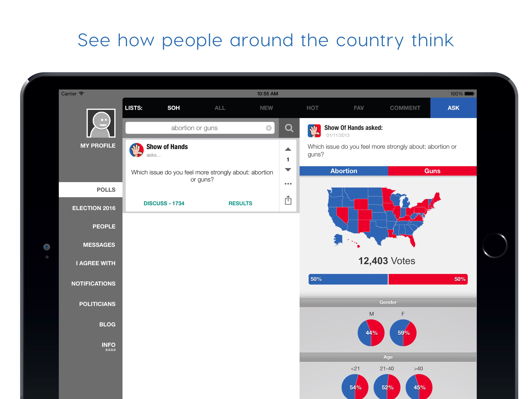Tap the 'Show Of Hands asked:' heading
The image size is (532, 399).
click(353, 128)
